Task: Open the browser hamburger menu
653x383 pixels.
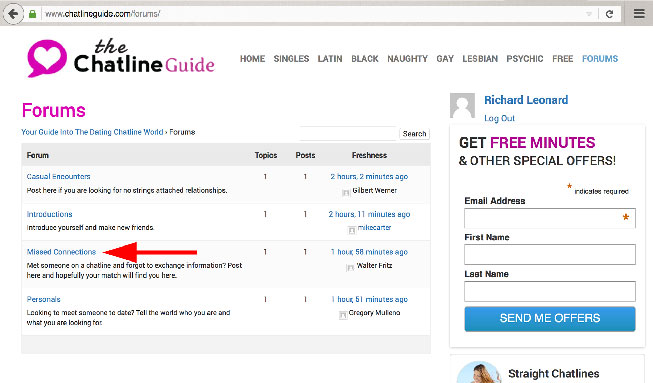Action: coord(639,14)
